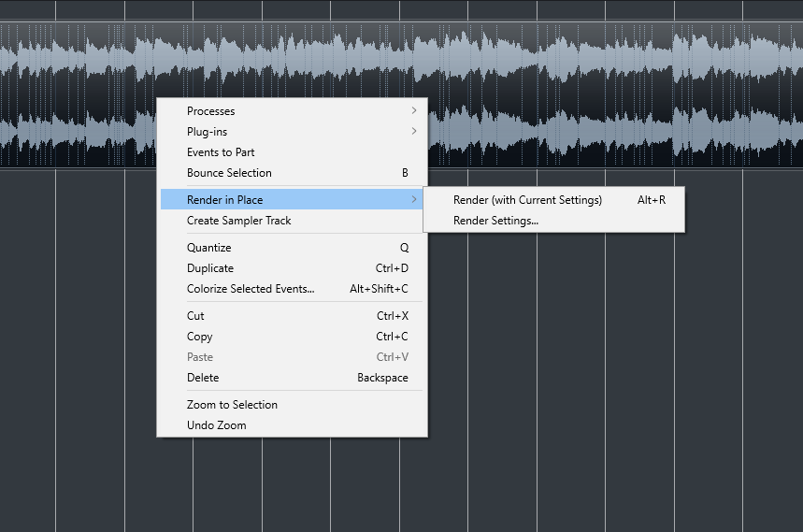
Task: Select Events to Part
Action: pyautogui.click(x=221, y=152)
